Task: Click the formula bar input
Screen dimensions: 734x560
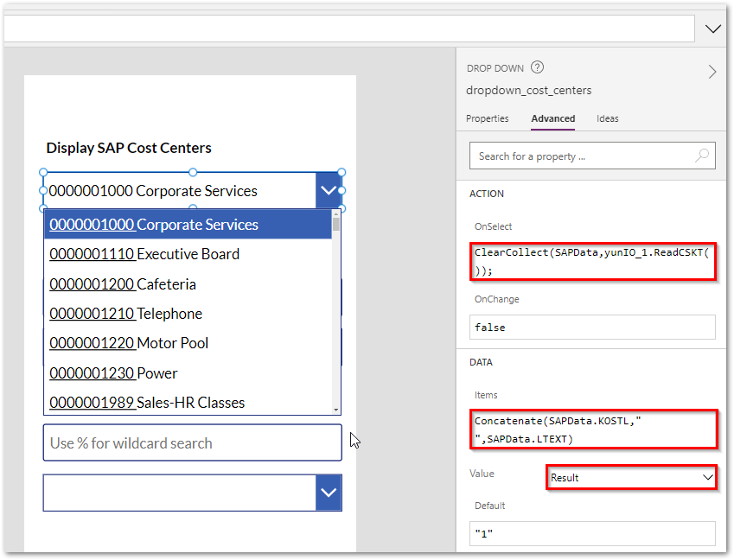Action: tap(348, 29)
